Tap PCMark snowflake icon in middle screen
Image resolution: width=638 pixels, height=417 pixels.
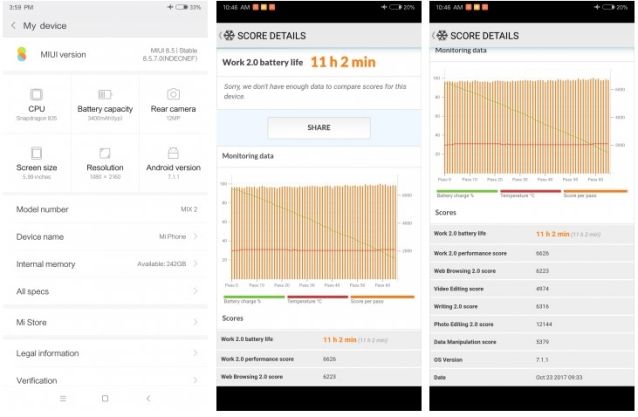click(x=229, y=35)
